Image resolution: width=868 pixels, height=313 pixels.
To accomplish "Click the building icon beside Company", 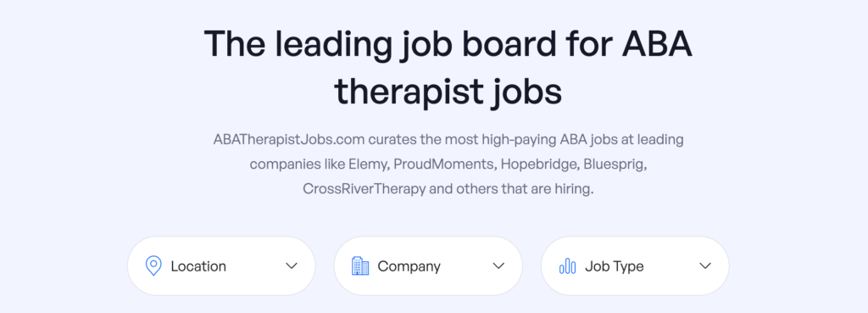I will click(x=360, y=265).
